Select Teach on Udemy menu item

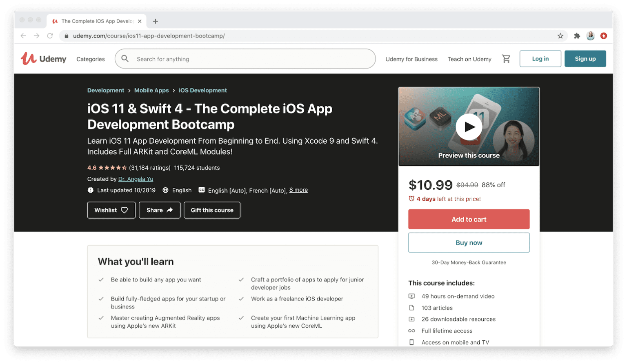(469, 59)
